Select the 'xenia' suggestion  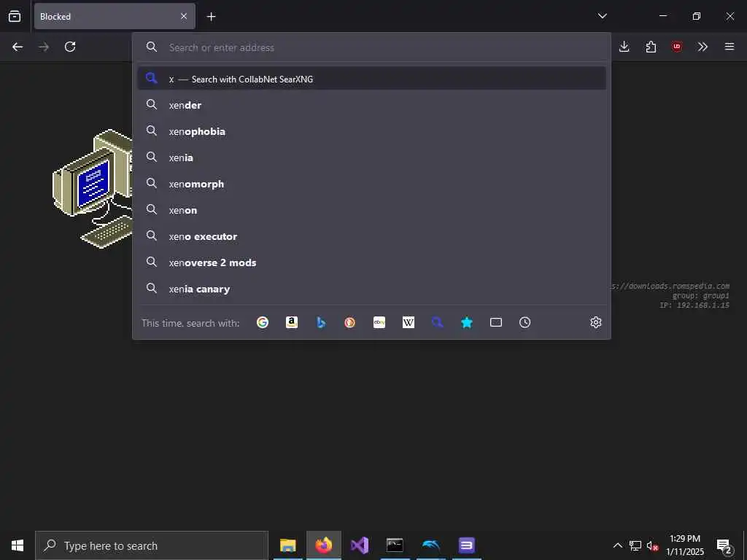pos(371,157)
